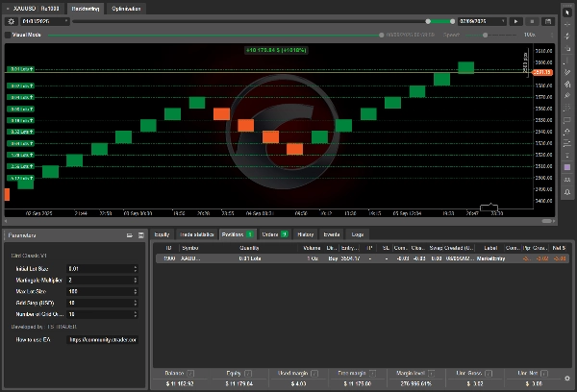Switch to the Trade statistics tab

pyautogui.click(x=197, y=233)
